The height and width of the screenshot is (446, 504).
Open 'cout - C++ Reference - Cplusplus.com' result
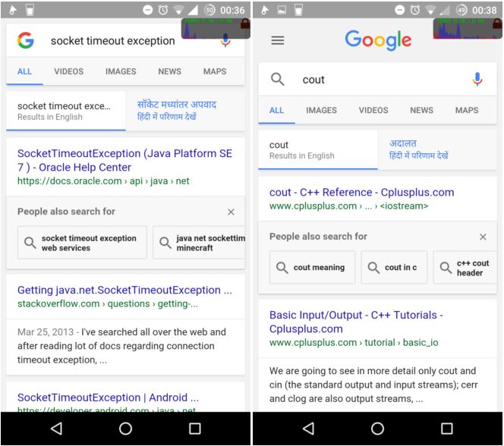(x=361, y=192)
